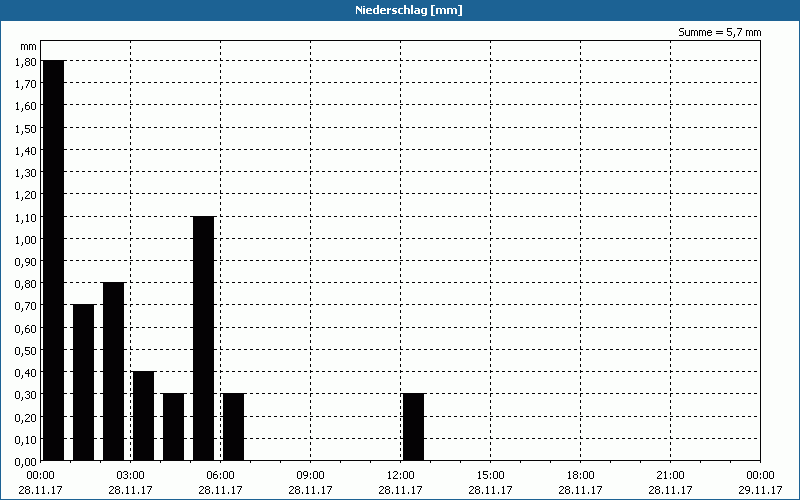800x500 pixels.
Task: Select the 0,40 mm bar at 03:00
Action: click(143, 416)
